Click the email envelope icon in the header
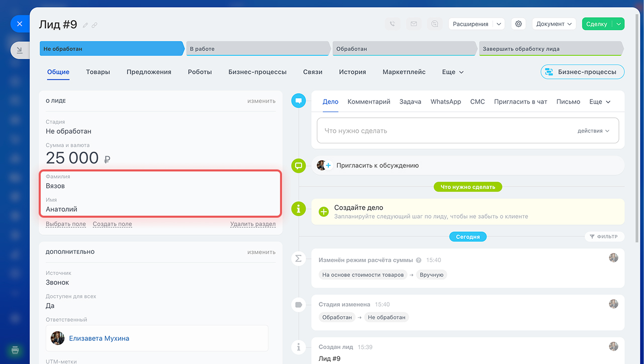The width and height of the screenshot is (644, 364). click(x=414, y=24)
